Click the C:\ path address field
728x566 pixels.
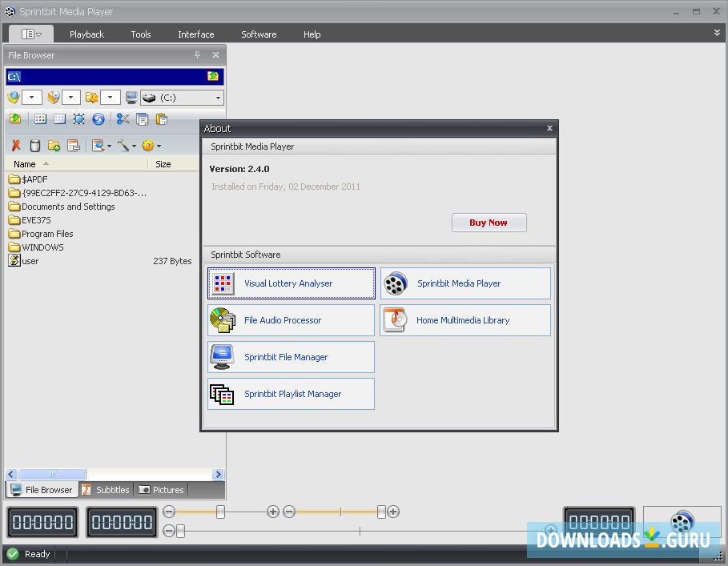coord(106,77)
